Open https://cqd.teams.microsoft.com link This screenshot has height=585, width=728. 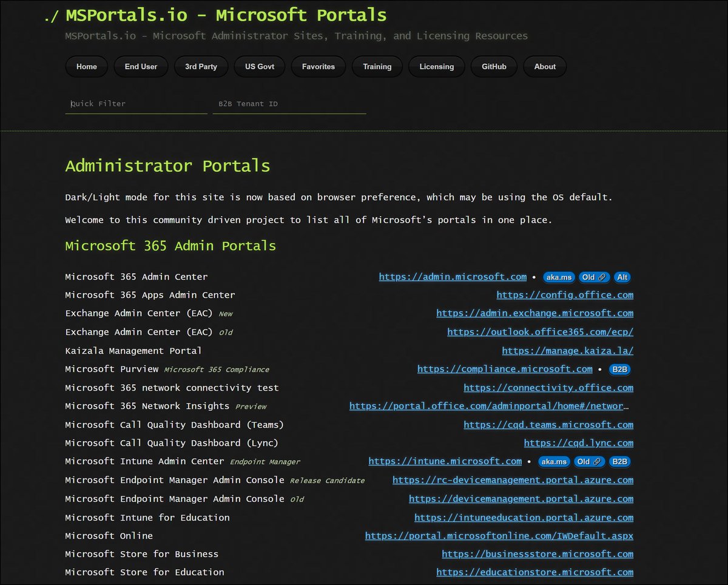(x=548, y=425)
